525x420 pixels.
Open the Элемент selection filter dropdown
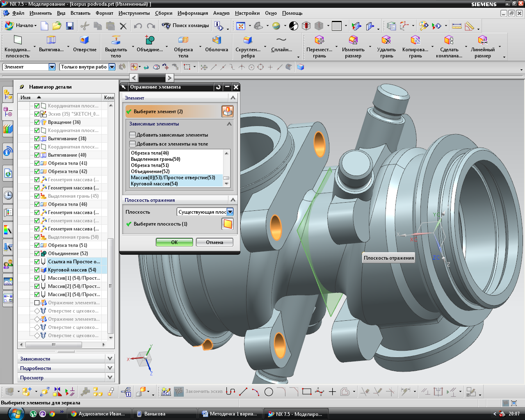[52, 67]
